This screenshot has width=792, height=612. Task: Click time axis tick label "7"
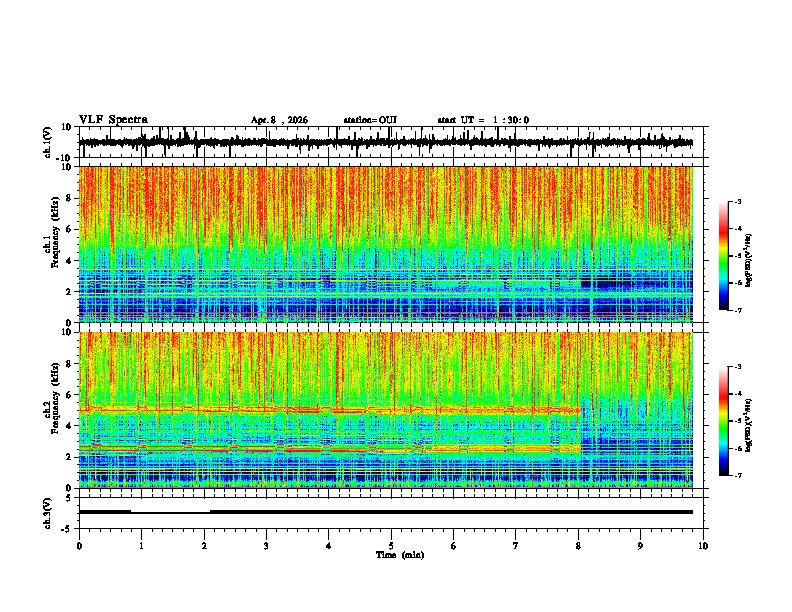[516, 546]
